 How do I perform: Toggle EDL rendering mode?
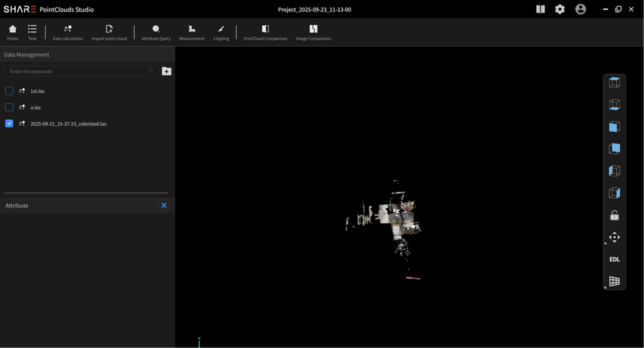614,259
